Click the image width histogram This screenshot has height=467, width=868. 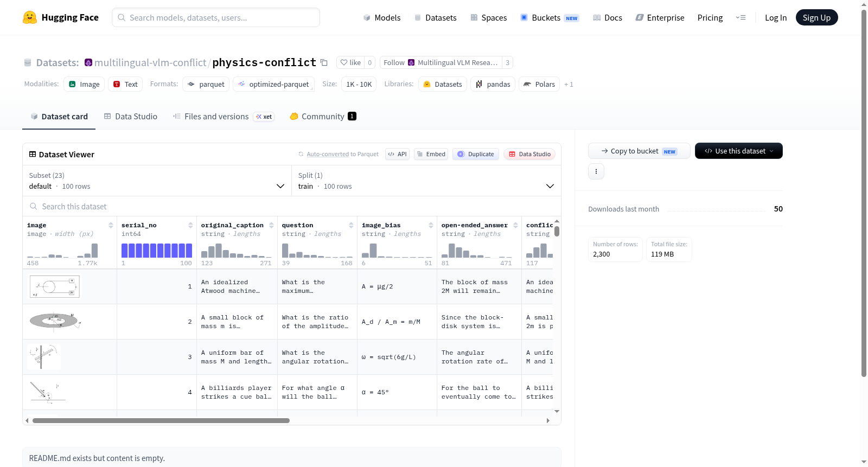click(x=62, y=250)
